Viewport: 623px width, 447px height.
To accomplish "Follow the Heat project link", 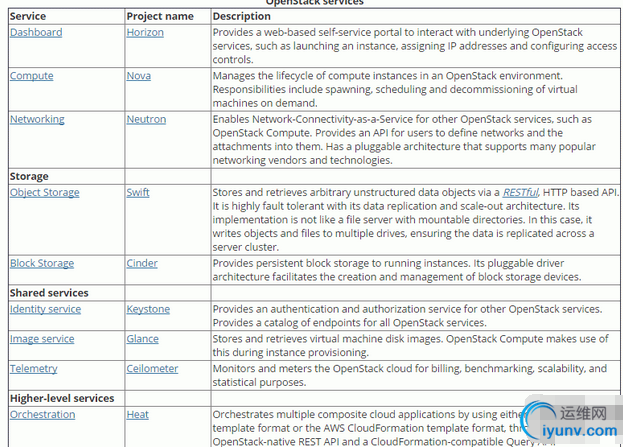I will coord(137,415).
